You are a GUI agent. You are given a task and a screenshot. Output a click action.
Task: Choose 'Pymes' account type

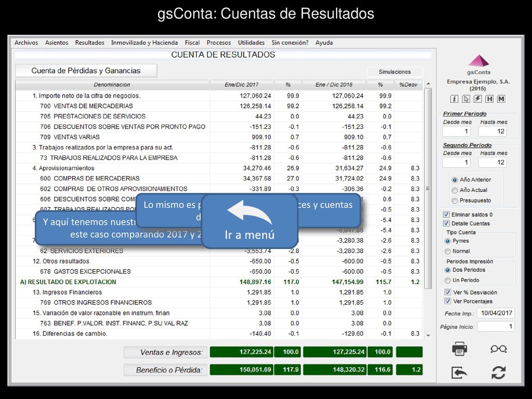tap(448, 241)
